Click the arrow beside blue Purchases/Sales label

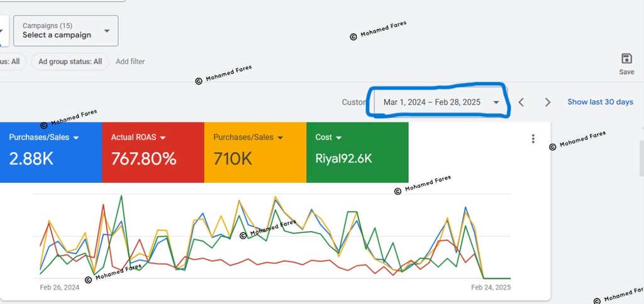pos(76,138)
